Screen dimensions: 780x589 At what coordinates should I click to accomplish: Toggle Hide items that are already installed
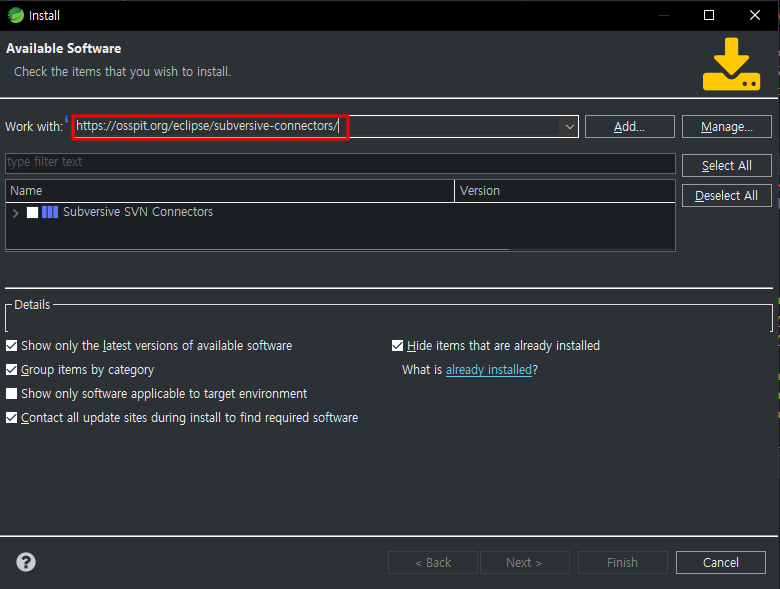coord(397,346)
